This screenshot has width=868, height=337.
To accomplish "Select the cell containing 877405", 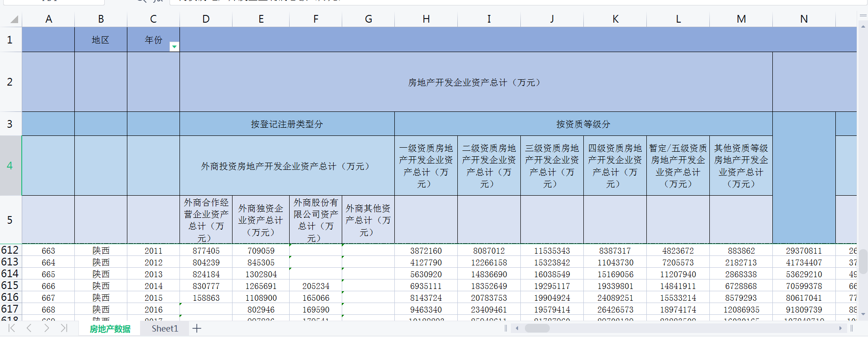I will point(206,250).
